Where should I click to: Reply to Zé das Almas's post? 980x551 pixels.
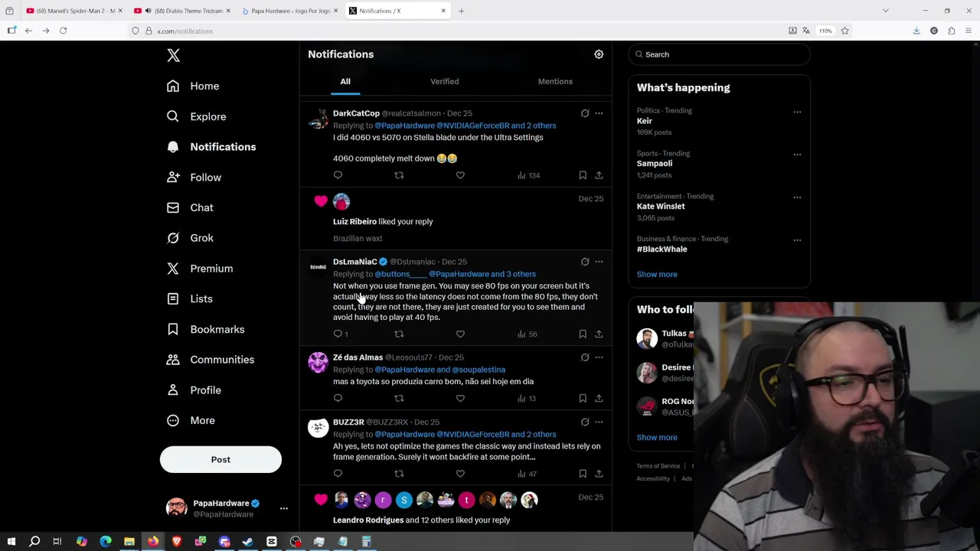(338, 398)
